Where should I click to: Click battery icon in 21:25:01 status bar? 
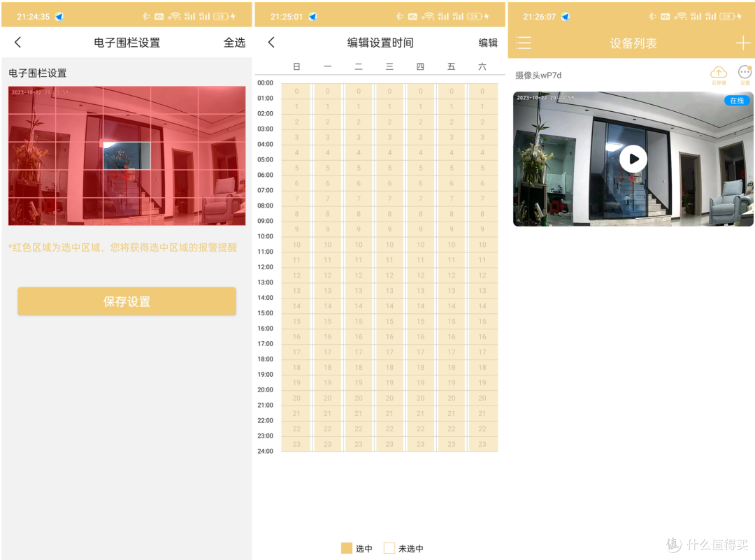click(x=474, y=16)
